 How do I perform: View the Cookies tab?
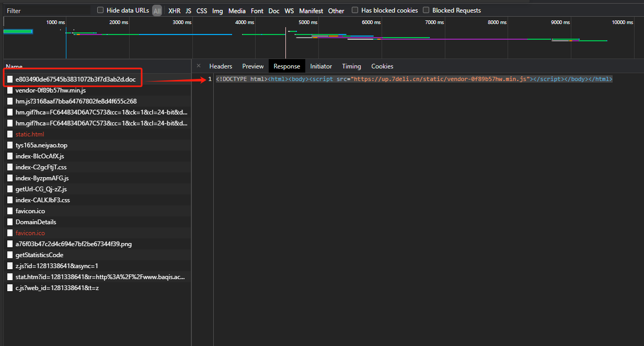[382, 66]
